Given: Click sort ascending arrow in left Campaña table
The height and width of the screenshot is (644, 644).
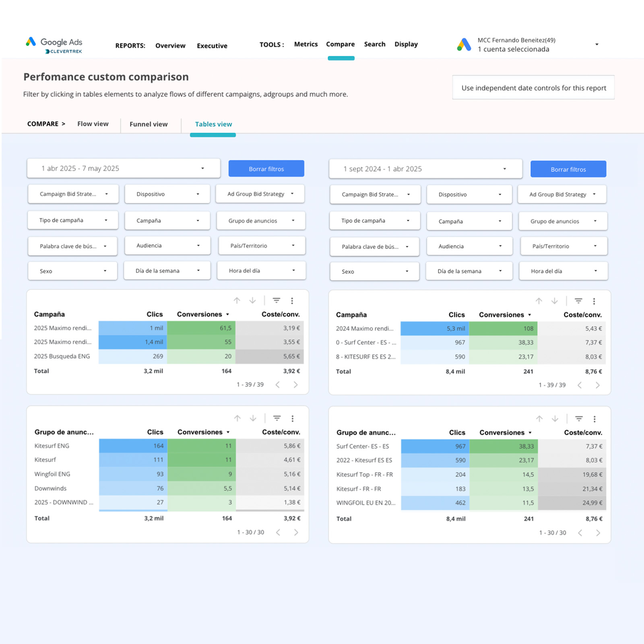Looking at the screenshot, I should (x=237, y=301).
